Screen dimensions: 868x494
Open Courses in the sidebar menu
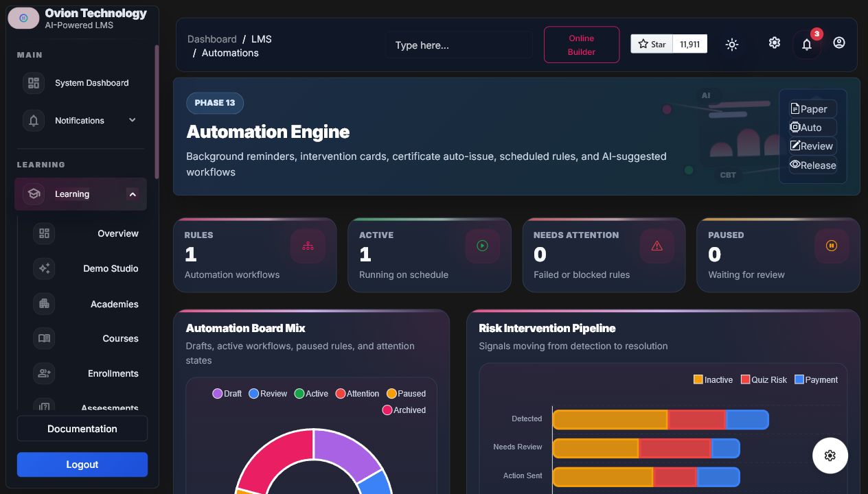[x=120, y=338]
